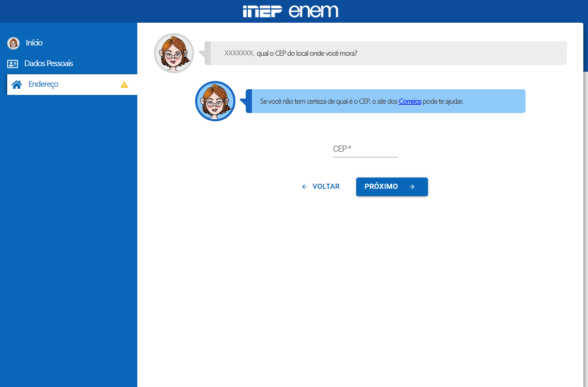Click the XXXXXXX name placeholder text
The image size is (588, 387).
point(239,53)
